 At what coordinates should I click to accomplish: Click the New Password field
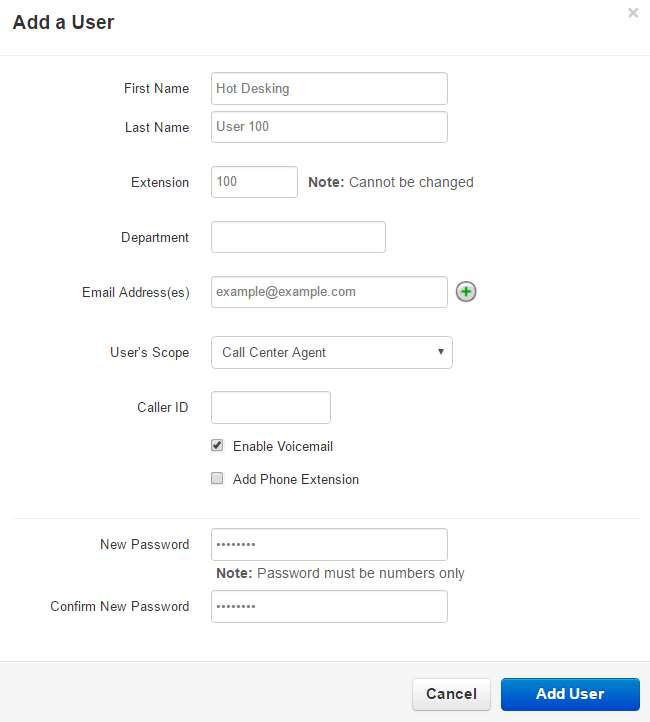click(329, 545)
